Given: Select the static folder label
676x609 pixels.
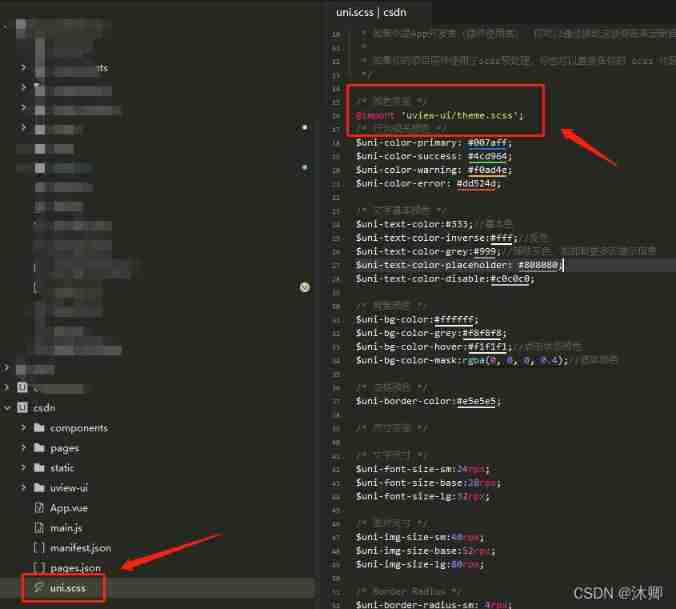Looking at the screenshot, I should 62,468.
